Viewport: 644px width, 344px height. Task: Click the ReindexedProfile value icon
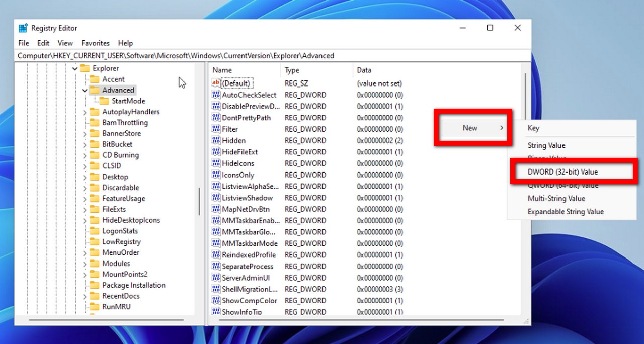click(x=216, y=255)
